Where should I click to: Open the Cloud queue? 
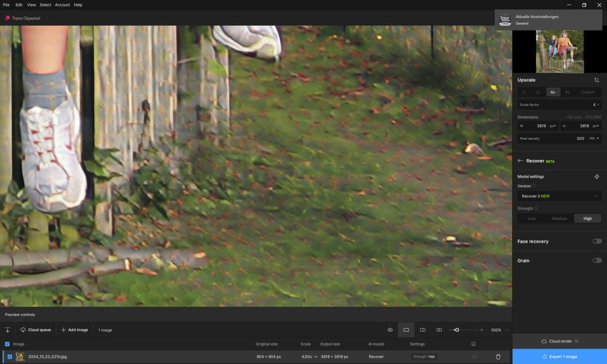pyautogui.click(x=36, y=330)
